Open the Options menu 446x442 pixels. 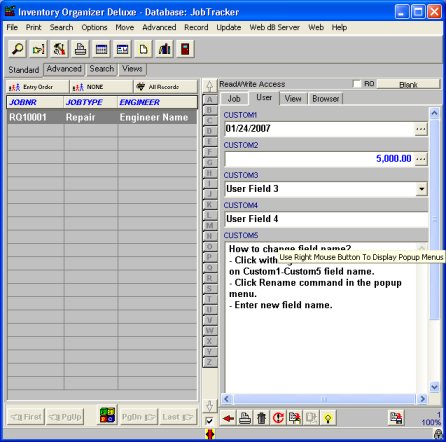click(x=94, y=27)
